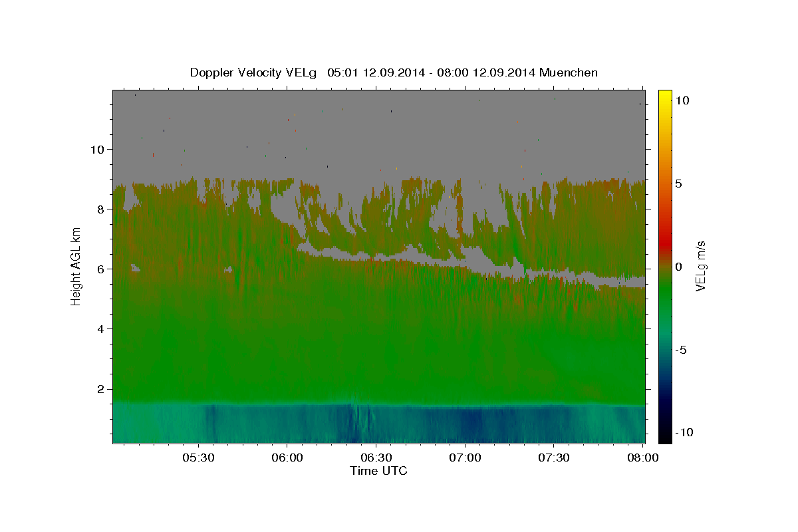The image size is (798, 532).
Task: Click the "Height AGL km" axis label
Action: pyautogui.click(x=76, y=265)
